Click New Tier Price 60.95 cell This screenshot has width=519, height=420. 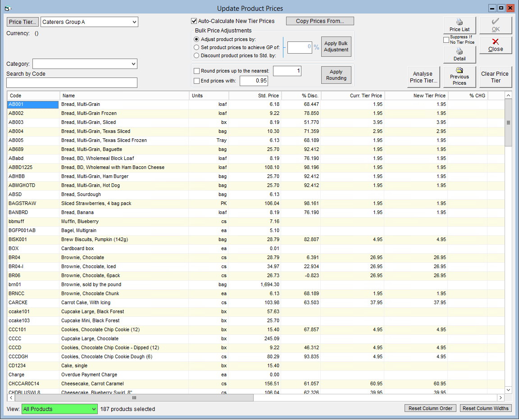416,383
